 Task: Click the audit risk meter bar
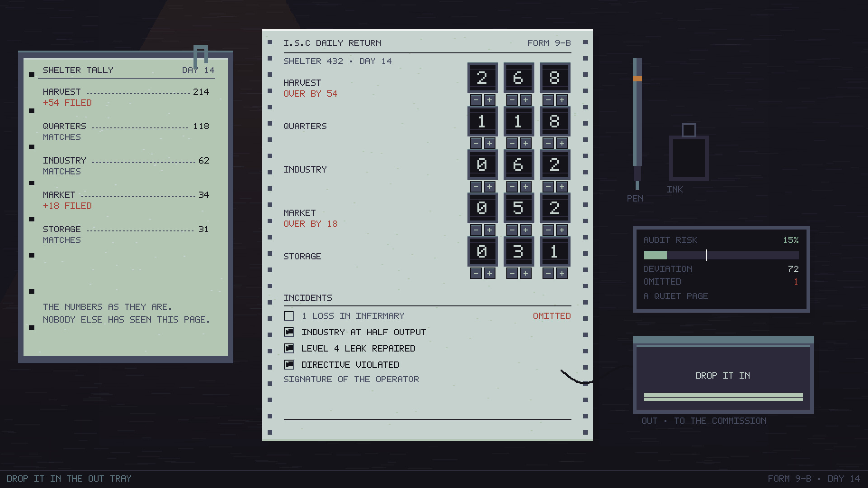721,255
